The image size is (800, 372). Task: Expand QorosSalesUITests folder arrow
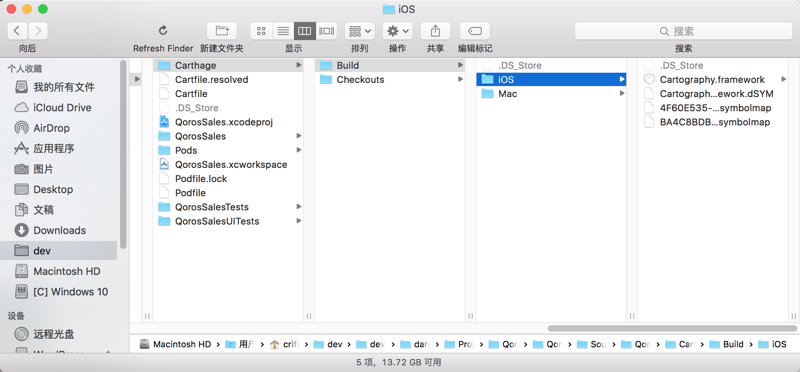coord(298,221)
